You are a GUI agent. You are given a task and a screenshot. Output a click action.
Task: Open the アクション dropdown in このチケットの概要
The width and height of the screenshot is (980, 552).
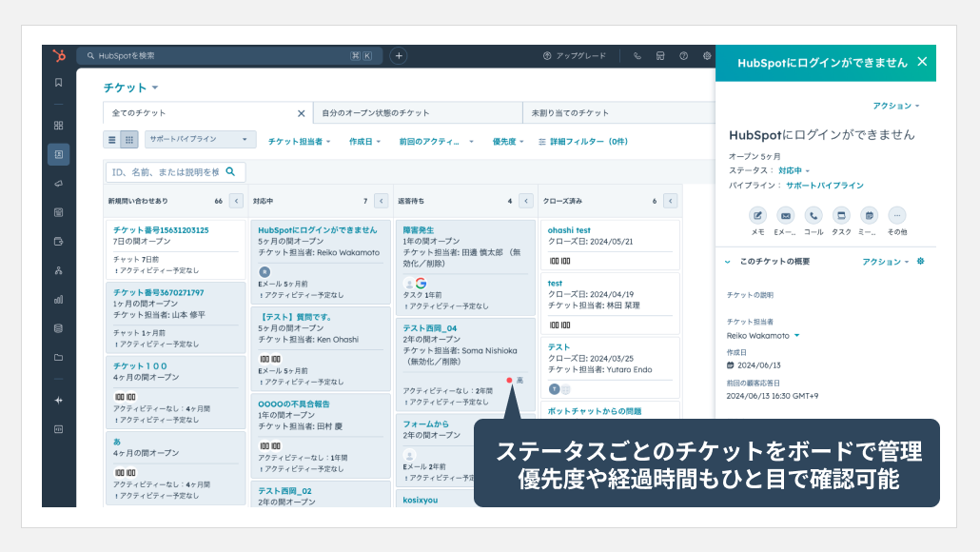tap(886, 262)
